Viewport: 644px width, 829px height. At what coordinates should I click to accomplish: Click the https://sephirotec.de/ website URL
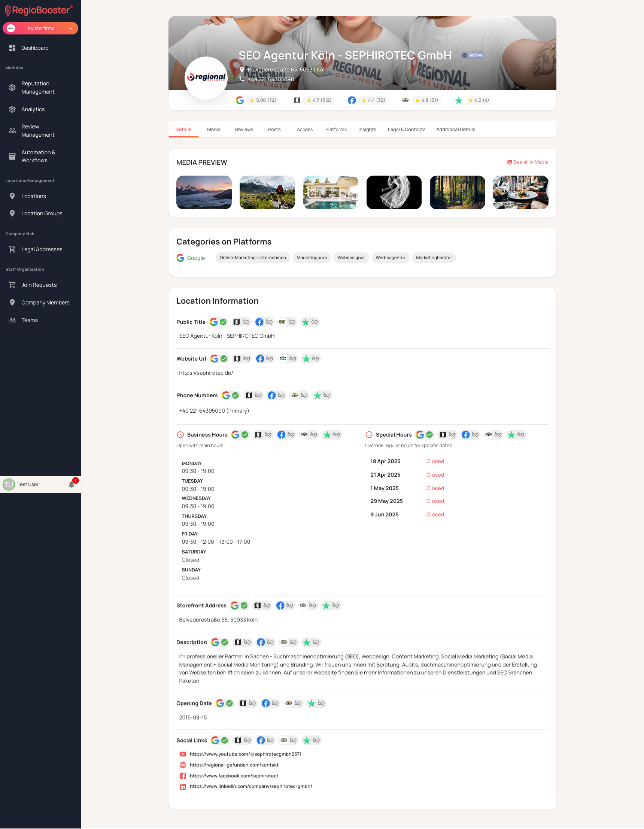pos(206,373)
